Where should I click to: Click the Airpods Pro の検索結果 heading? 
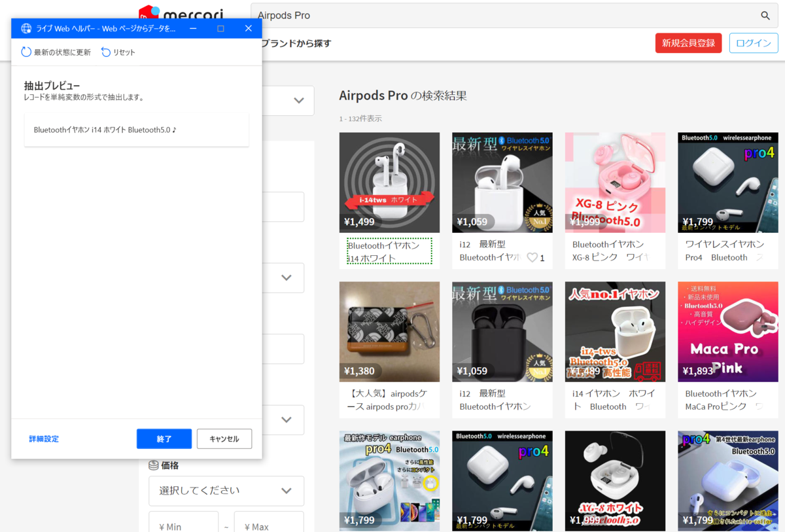(x=403, y=96)
